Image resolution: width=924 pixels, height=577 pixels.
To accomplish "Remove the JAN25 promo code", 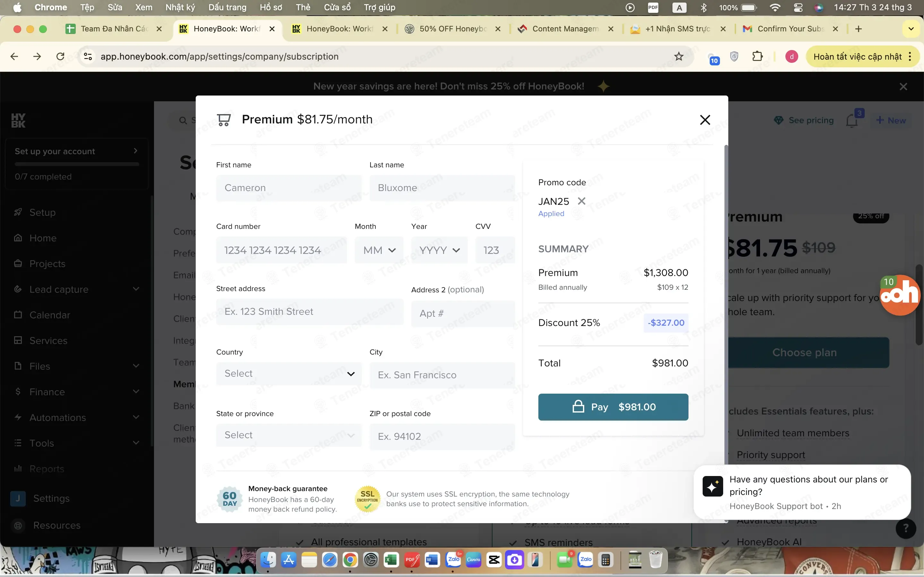I will click(581, 201).
